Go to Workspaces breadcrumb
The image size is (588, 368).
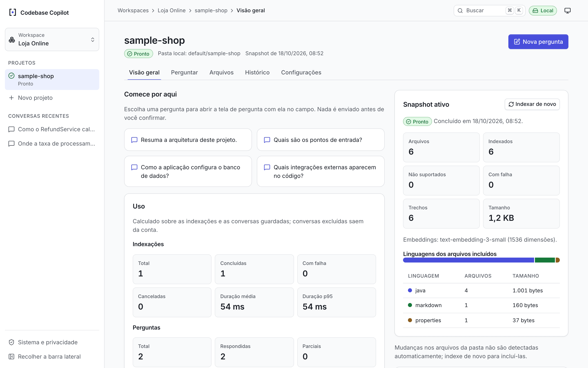(133, 10)
